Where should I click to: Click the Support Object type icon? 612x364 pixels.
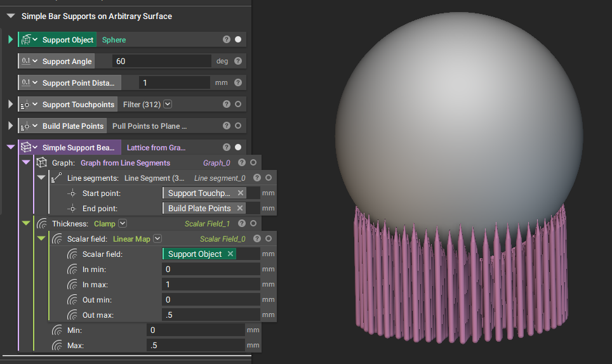pos(26,39)
